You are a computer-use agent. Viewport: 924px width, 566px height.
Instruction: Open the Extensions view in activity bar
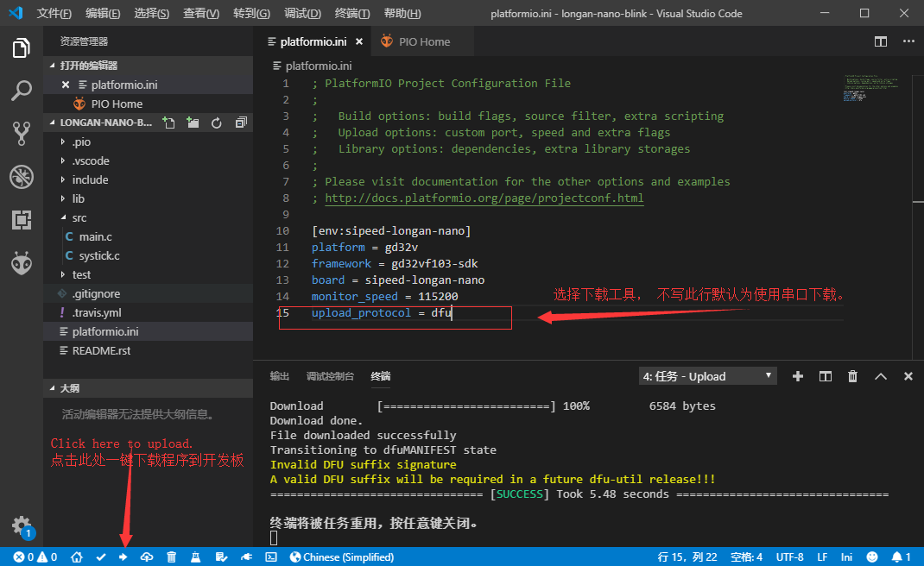point(22,220)
